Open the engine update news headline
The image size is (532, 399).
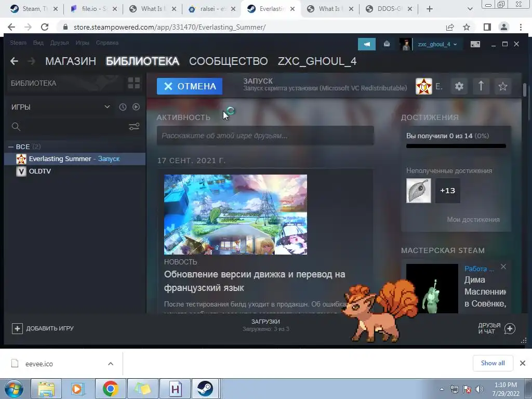(x=255, y=281)
